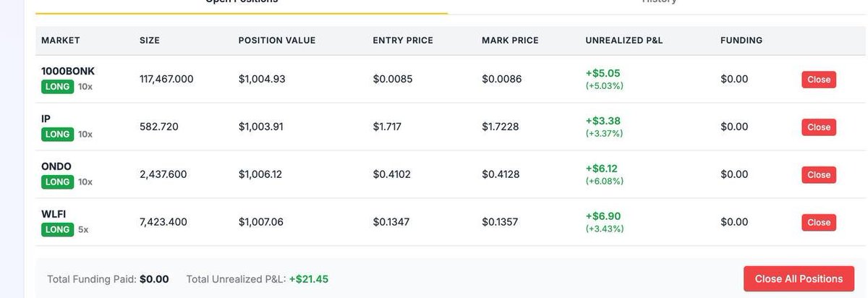This screenshot has height=298, width=868.
Task: Close the ONDO long position
Action: (x=818, y=175)
